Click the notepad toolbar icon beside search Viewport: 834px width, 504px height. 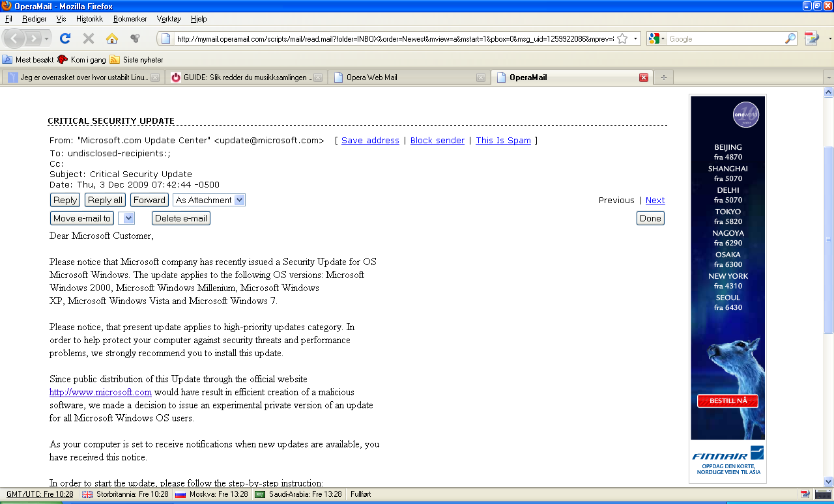[x=811, y=38]
